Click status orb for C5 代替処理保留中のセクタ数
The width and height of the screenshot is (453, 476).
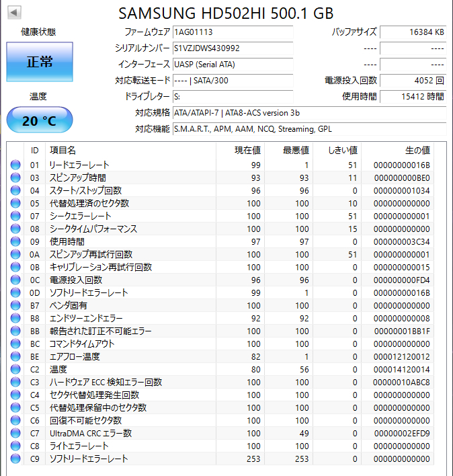click(x=15, y=407)
